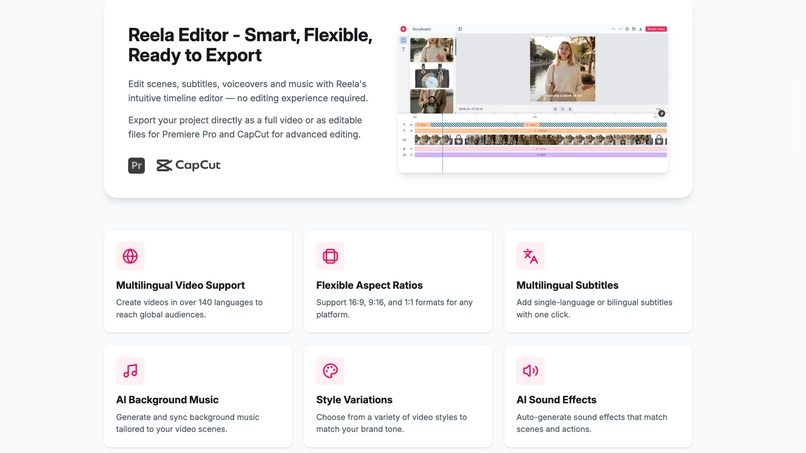Click the next frame control in editor
The height and width of the screenshot is (453, 806).
570,109
